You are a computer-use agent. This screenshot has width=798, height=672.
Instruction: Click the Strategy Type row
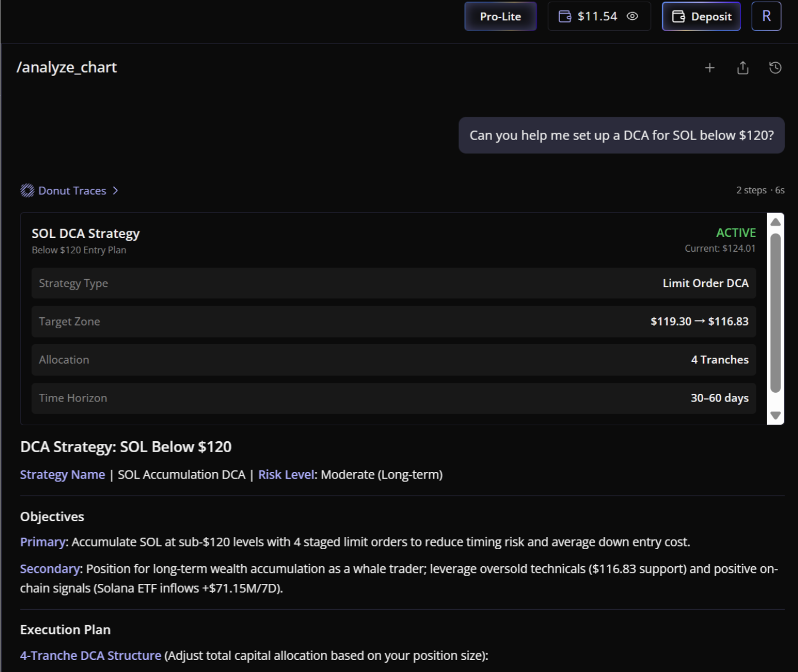tap(393, 283)
